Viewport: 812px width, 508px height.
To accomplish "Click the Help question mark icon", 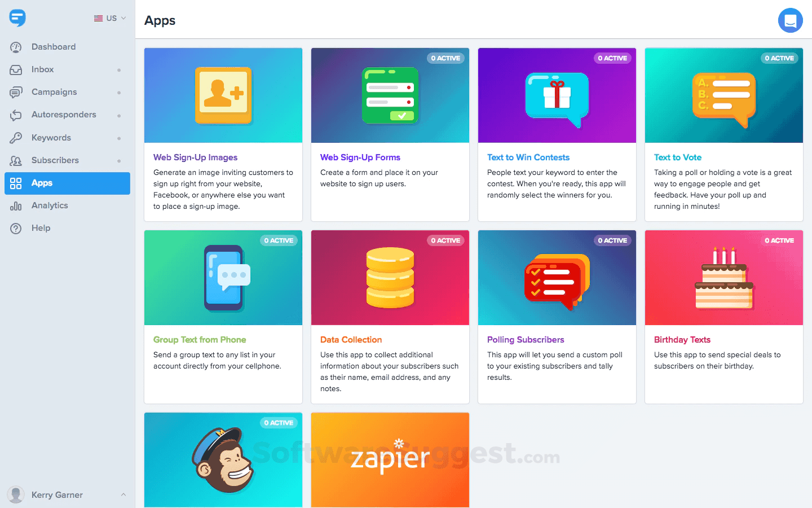I will point(16,229).
